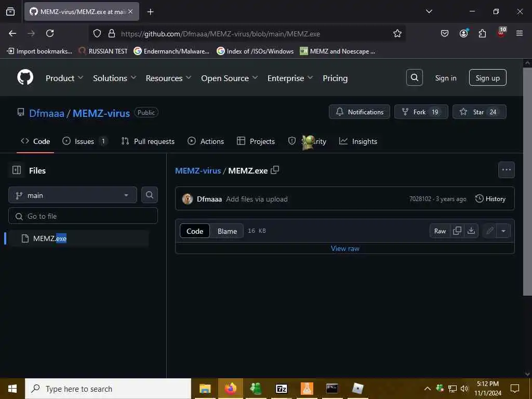Open the uBlock extension with badge 10

point(501,33)
